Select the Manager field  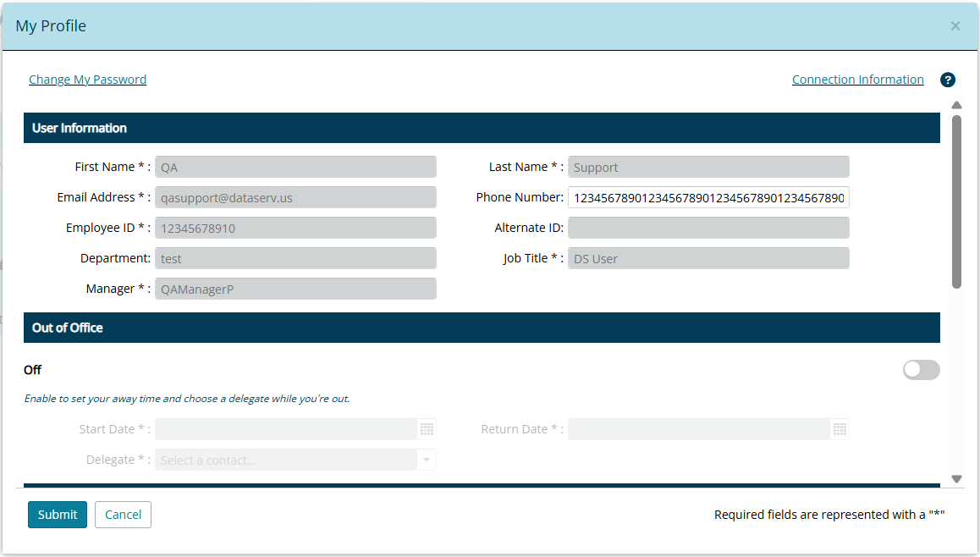pos(295,289)
